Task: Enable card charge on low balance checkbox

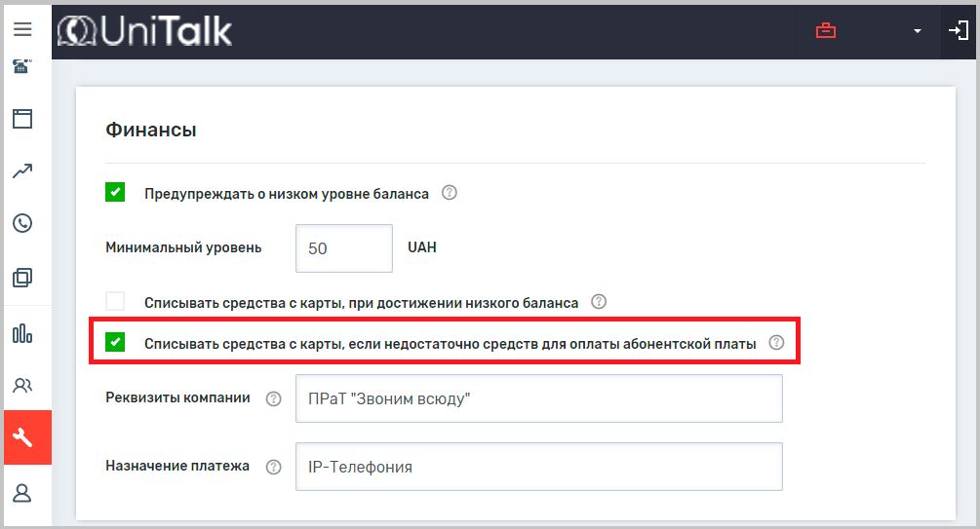Action: click(115, 302)
